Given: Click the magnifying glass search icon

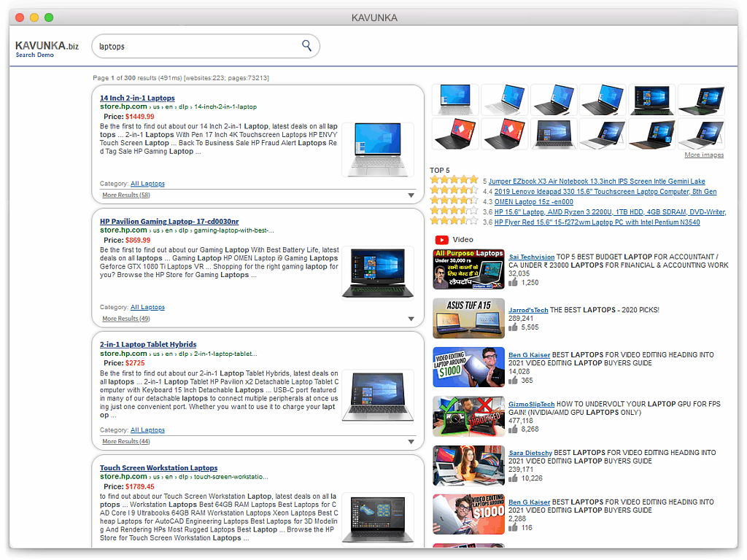Looking at the screenshot, I should coord(306,46).
